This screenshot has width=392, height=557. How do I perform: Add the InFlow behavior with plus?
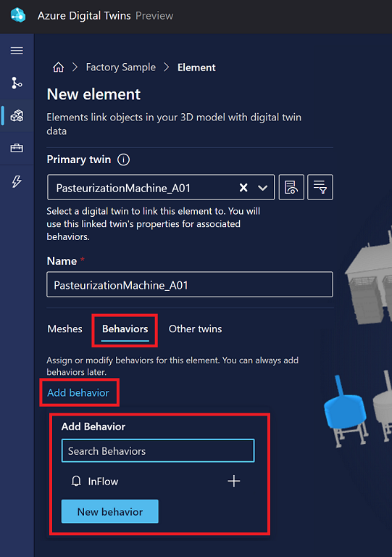click(234, 481)
